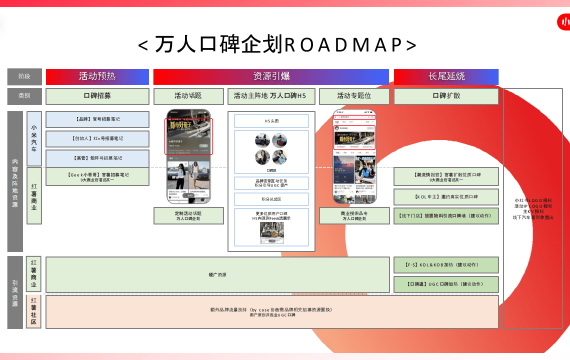Select the 长尾延烧 phase header
Viewport: 570px width, 360px height.
click(446, 76)
